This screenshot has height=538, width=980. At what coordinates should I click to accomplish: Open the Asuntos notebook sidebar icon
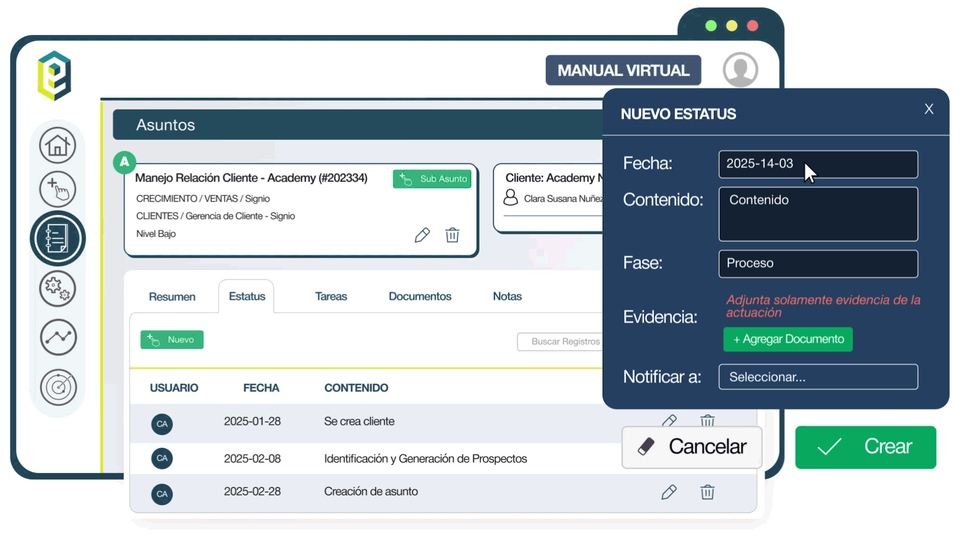(x=57, y=239)
